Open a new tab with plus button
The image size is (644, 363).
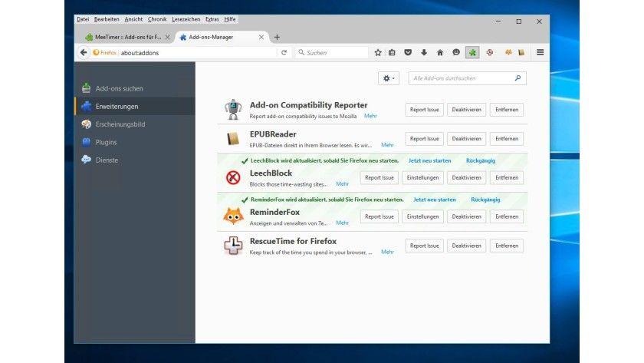tap(278, 37)
